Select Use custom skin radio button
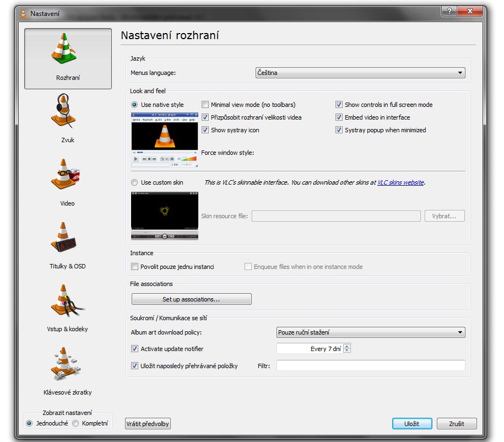This screenshot has height=442, width=504. click(x=134, y=183)
